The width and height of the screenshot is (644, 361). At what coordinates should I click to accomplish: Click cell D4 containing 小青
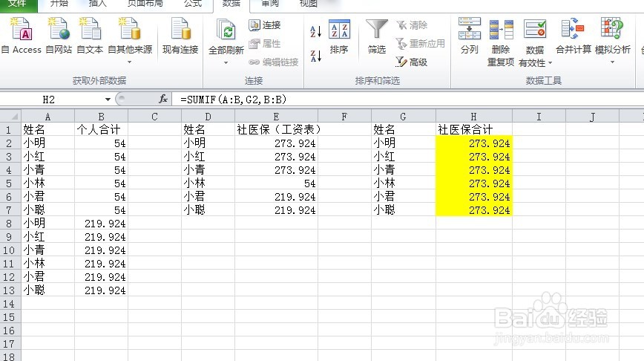(x=208, y=170)
